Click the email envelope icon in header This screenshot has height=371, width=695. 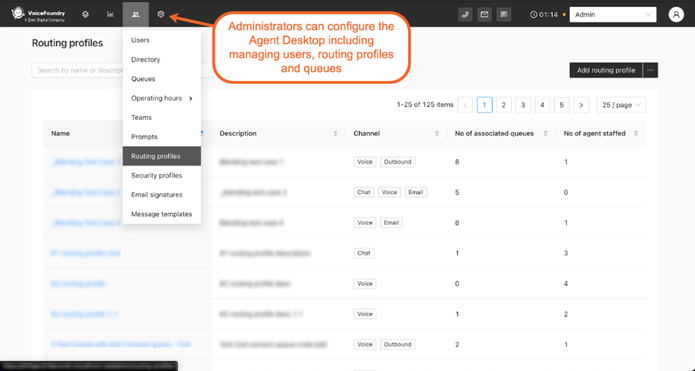484,15
